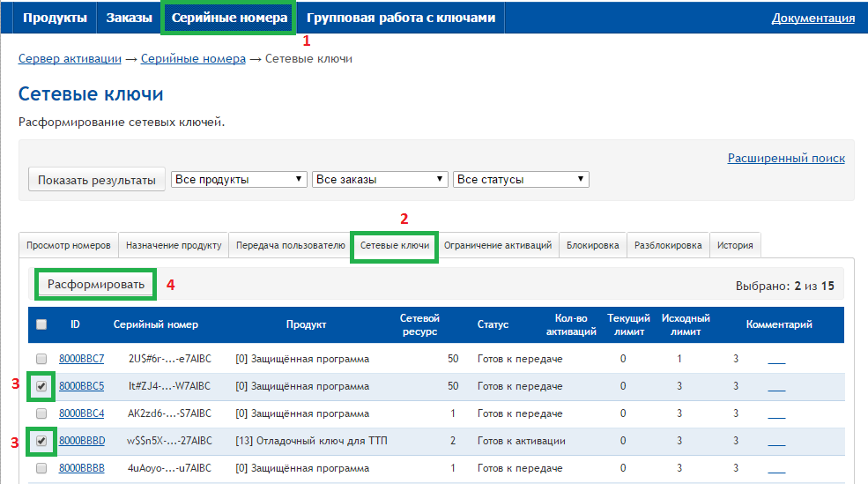Open key ID link 8000BBBB
The height and width of the screenshot is (484, 868).
tap(81, 468)
